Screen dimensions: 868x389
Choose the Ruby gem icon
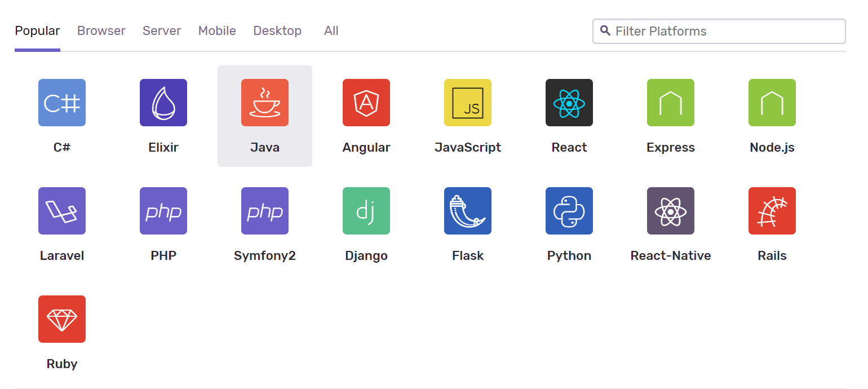62,319
